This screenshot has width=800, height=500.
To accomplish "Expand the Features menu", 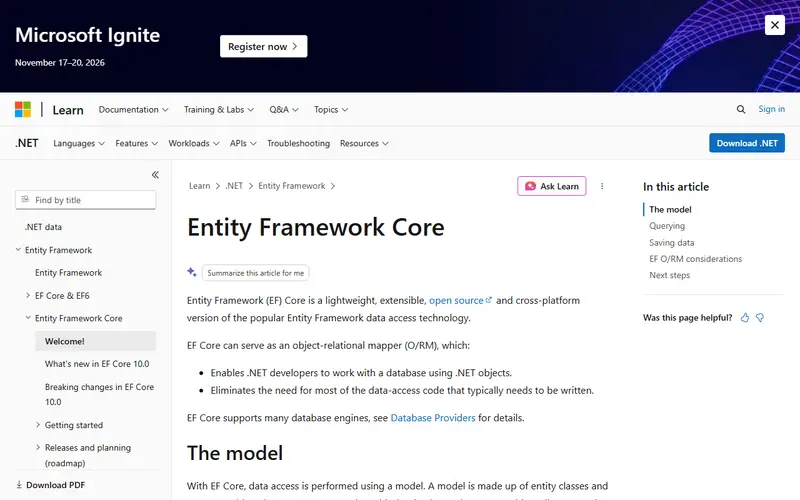I will pos(136,143).
